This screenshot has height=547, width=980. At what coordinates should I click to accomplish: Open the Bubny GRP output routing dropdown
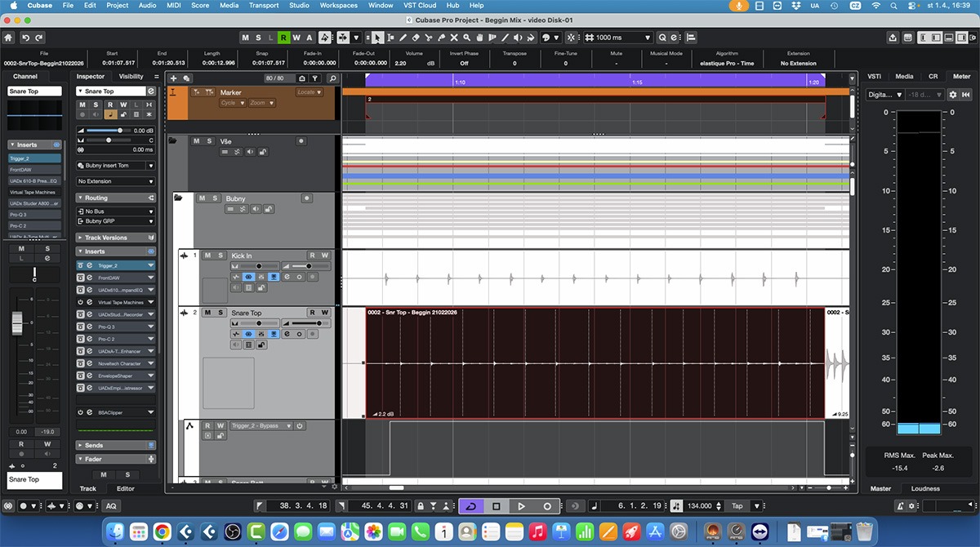pyautogui.click(x=115, y=221)
